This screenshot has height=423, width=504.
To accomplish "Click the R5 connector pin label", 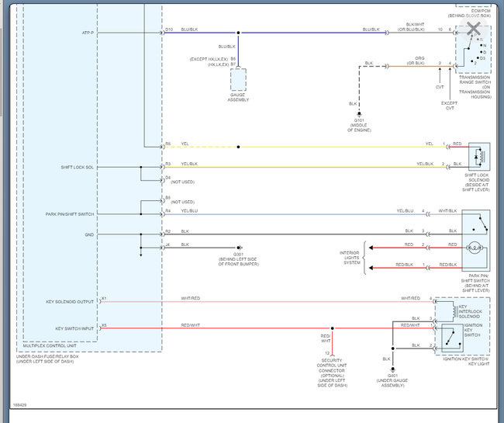I will click(168, 144).
